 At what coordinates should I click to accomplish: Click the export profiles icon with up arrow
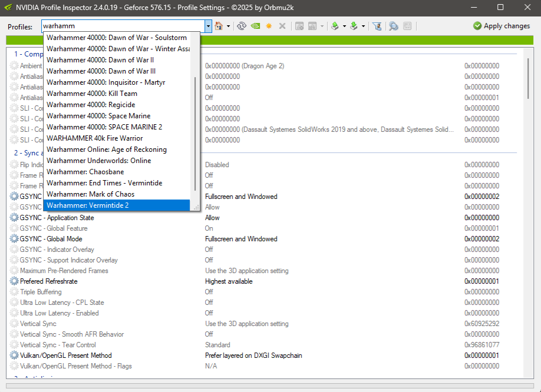coord(335,26)
